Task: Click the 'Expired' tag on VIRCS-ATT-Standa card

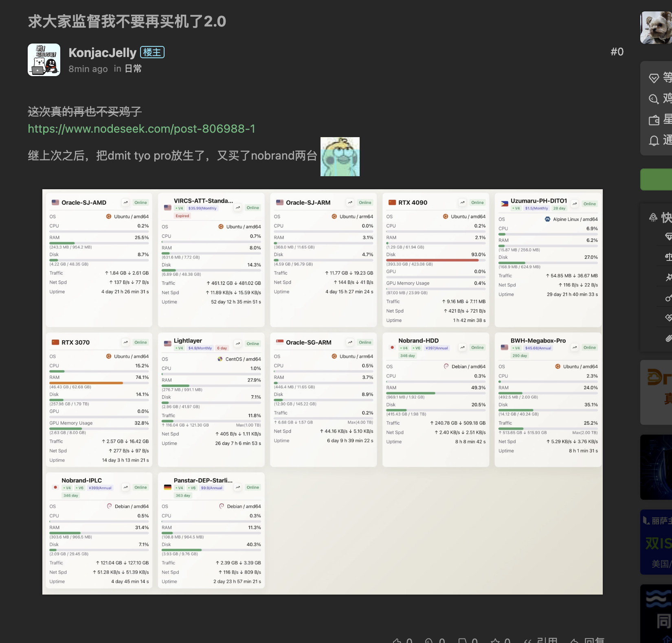Action: point(182,216)
